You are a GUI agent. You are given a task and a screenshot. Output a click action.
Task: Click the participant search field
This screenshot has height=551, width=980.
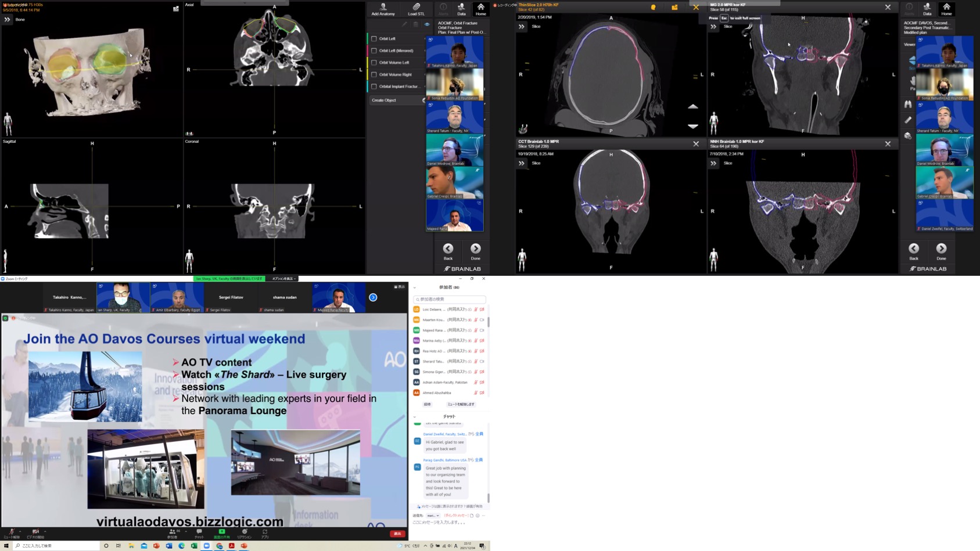(450, 300)
